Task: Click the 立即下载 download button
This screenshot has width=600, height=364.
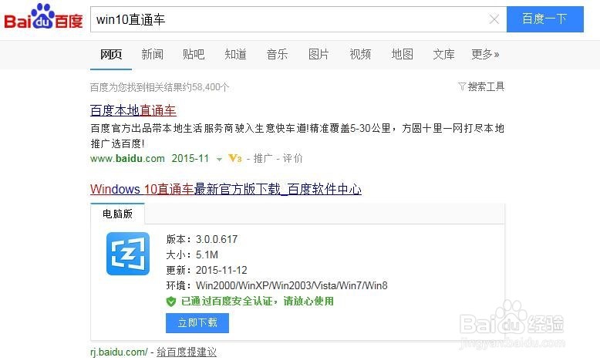Action: tap(197, 323)
